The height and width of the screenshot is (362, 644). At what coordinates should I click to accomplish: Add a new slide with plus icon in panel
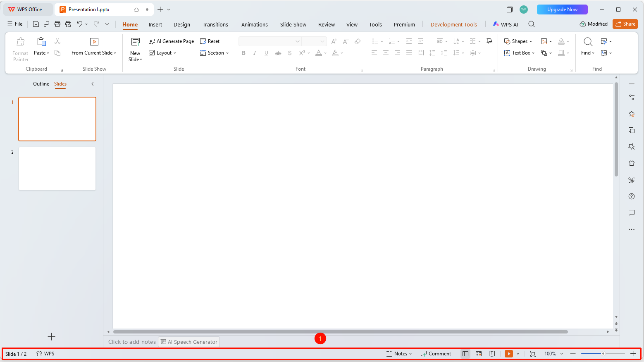tap(51, 337)
